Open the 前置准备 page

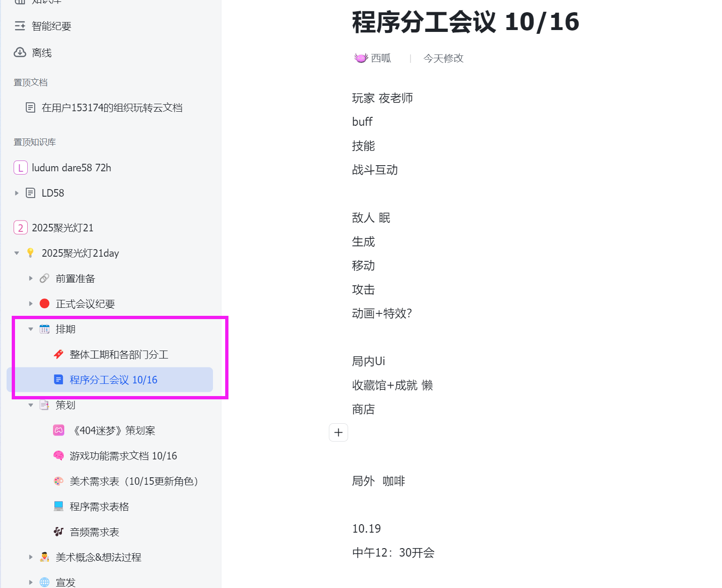point(76,279)
